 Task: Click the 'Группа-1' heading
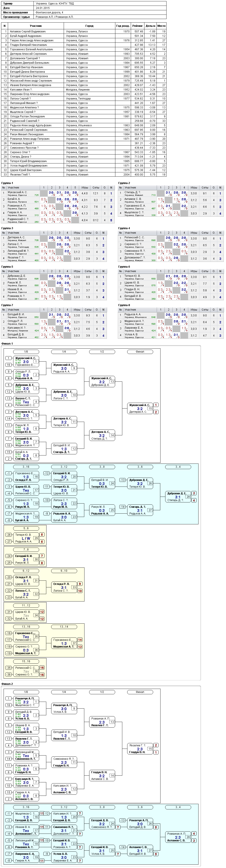7,183
